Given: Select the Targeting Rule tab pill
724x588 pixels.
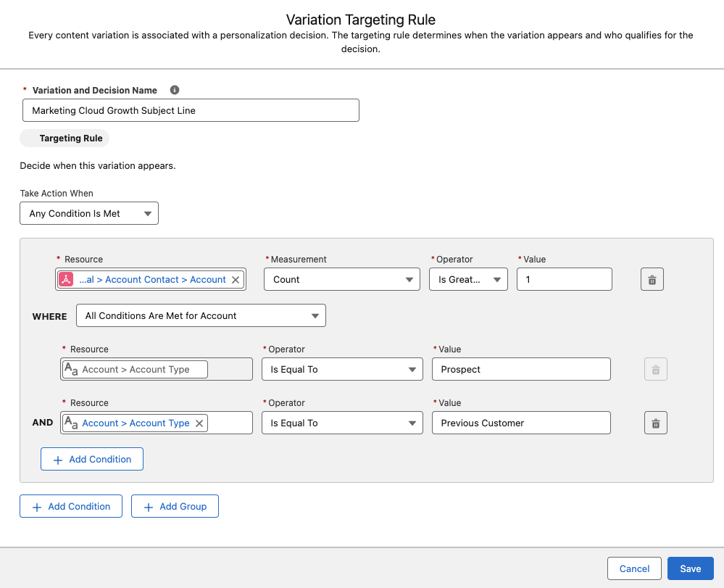Looking at the screenshot, I should tap(65, 138).
